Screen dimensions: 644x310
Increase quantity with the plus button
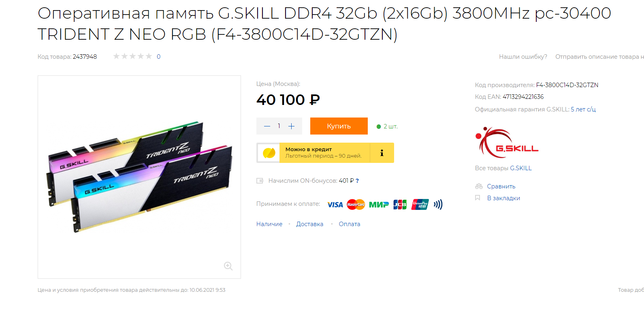coord(291,126)
